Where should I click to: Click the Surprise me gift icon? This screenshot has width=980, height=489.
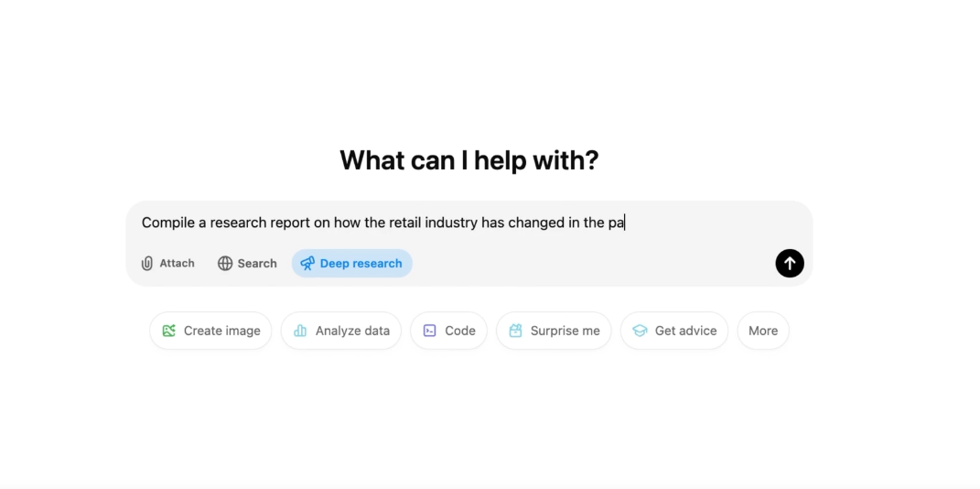click(516, 331)
